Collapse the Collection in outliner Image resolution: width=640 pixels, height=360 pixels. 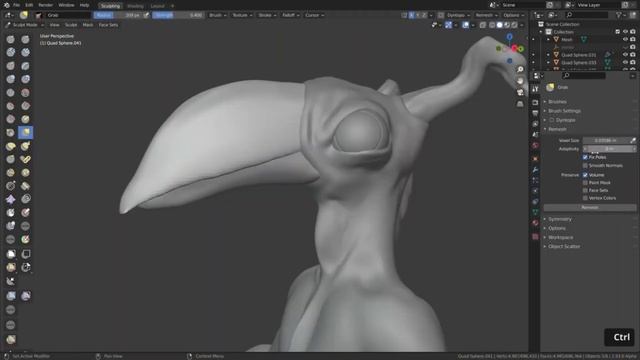coord(541,32)
